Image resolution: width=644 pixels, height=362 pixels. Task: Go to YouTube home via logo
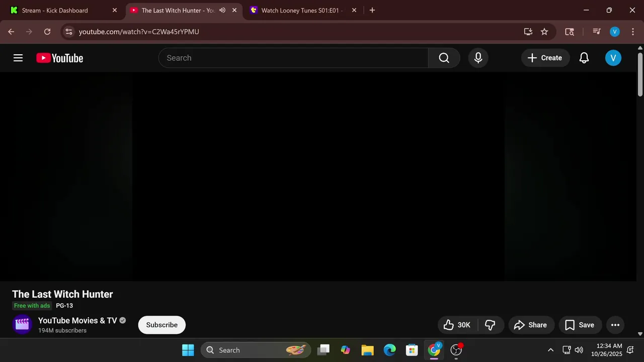pyautogui.click(x=59, y=58)
